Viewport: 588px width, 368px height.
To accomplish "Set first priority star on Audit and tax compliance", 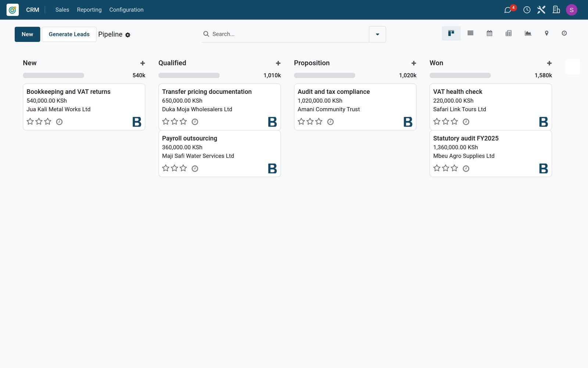I will tap(301, 121).
